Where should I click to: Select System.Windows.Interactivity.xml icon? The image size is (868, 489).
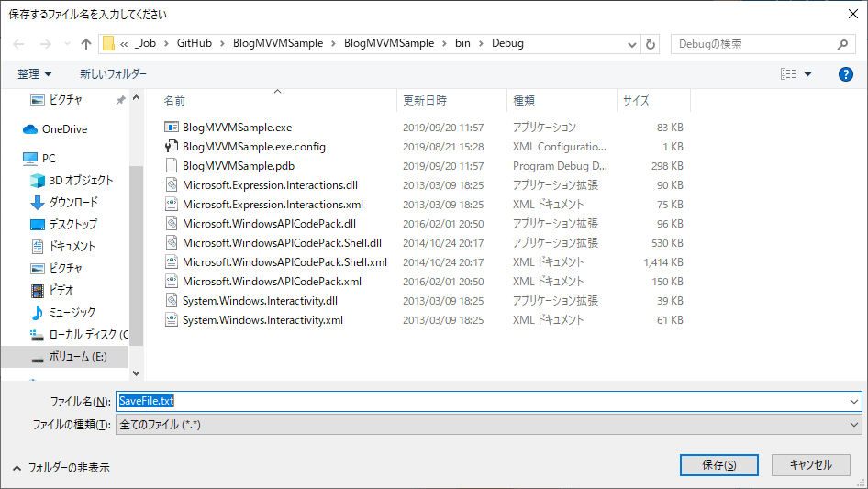click(172, 320)
